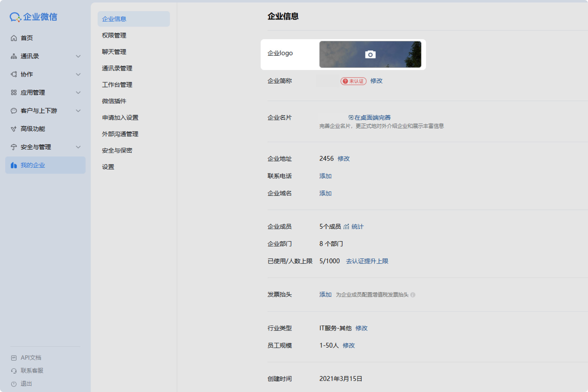Click the camera icon on the enterprise logo
Screen dimensions: 588x392
point(370,55)
